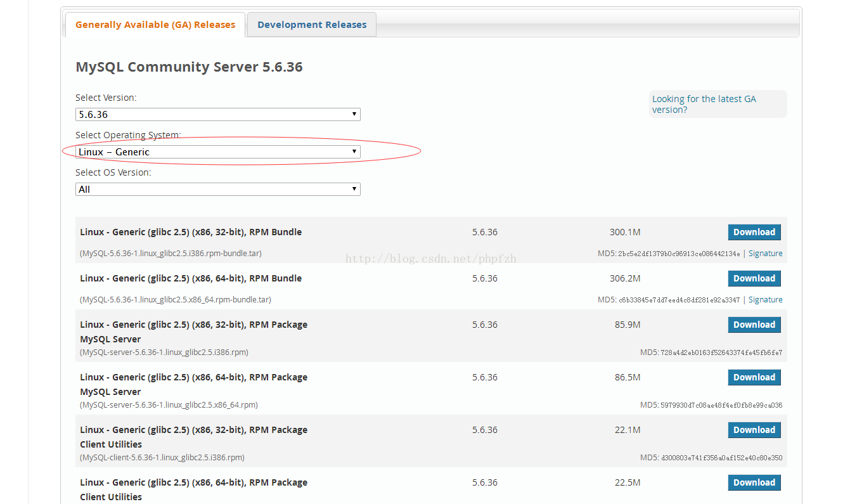Screen dimensions: 850x504
Task: Expand the Select Operating System dropdown
Action: click(x=218, y=152)
